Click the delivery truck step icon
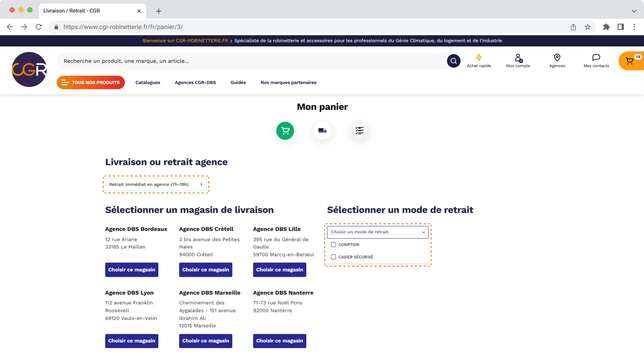 322,131
